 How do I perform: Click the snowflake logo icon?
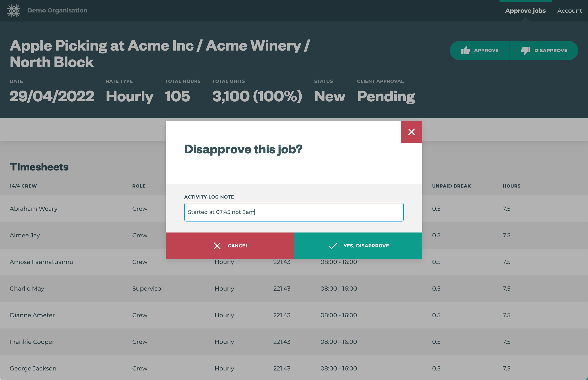pos(14,11)
